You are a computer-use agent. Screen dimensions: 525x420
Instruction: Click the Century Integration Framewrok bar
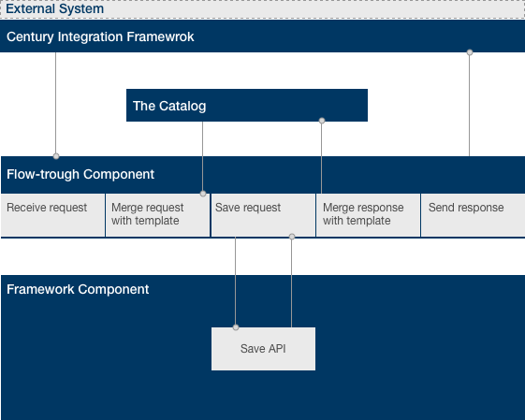(262, 36)
